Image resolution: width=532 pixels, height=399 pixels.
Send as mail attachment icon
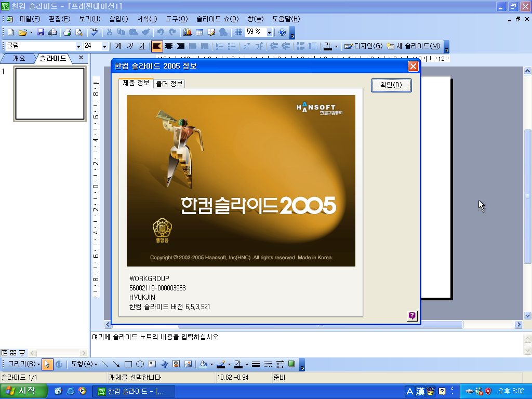point(52,32)
